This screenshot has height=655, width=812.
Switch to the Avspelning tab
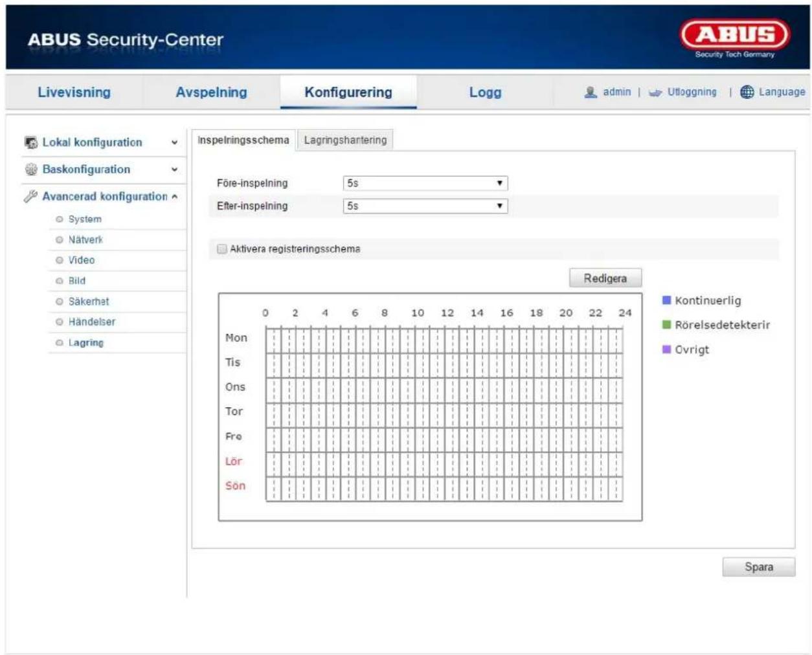(x=211, y=92)
